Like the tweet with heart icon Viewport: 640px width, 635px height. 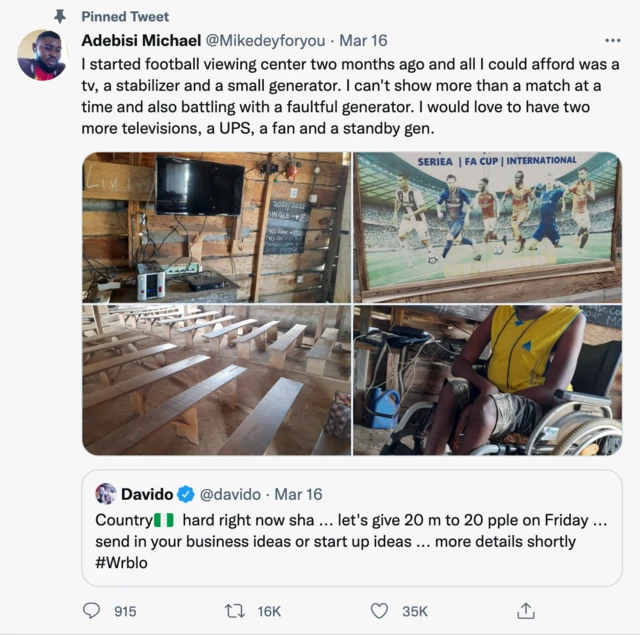(x=380, y=610)
